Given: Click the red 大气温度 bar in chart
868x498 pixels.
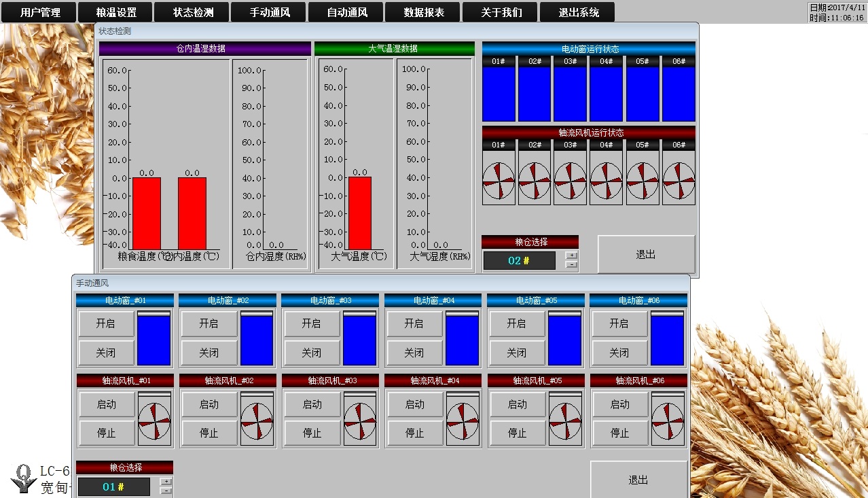Looking at the screenshot, I should pos(360,213).
